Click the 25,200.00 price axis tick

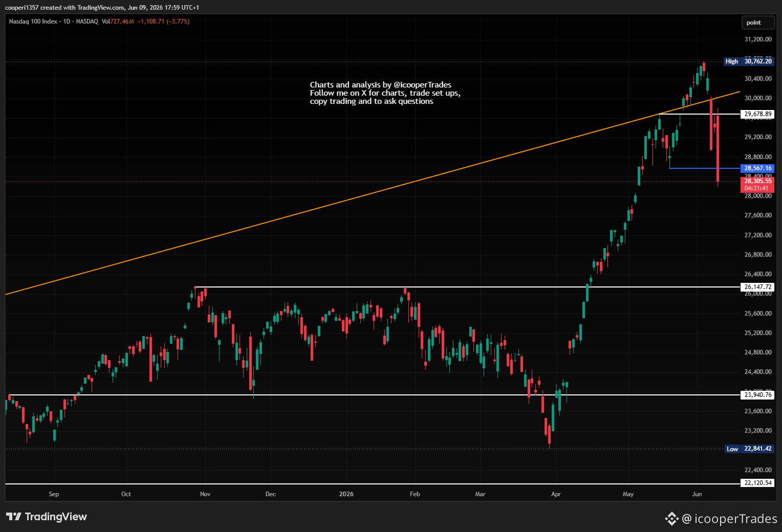tap(758, 333)
